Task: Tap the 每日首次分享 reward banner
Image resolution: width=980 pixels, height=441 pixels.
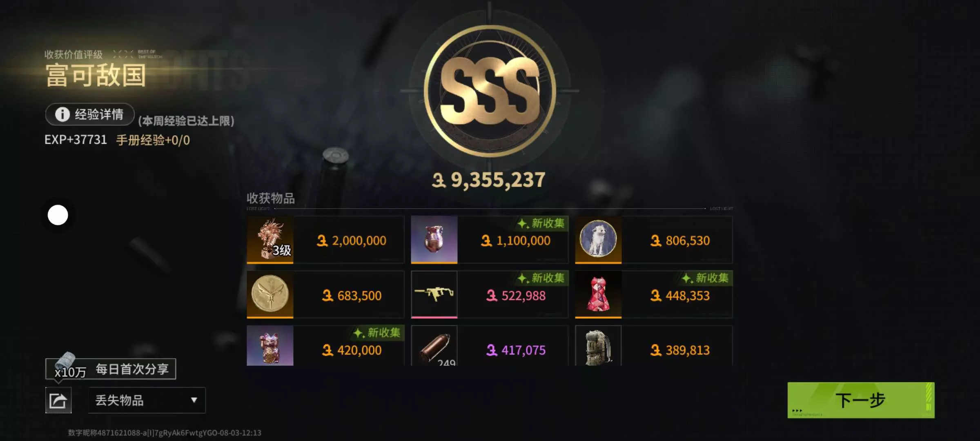Action: coord(111,369)
